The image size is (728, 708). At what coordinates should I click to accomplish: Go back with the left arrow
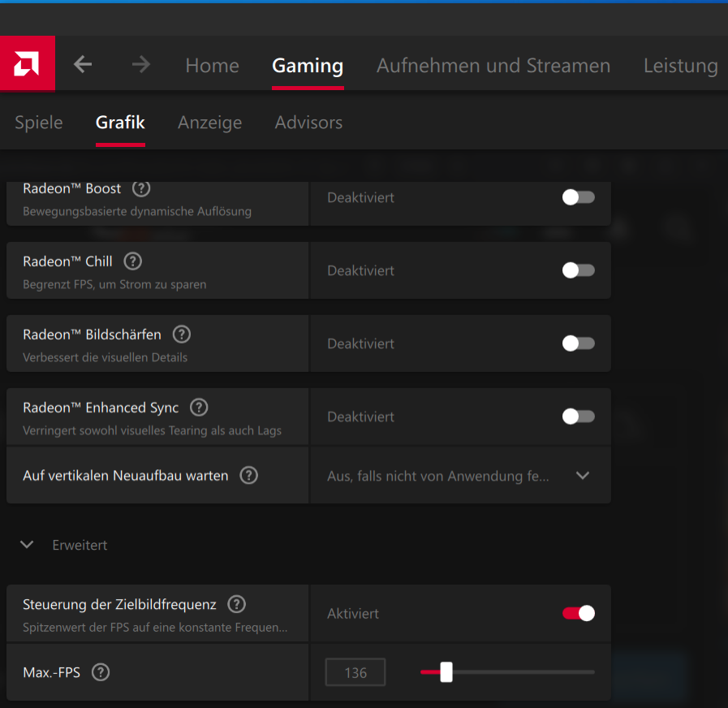pyautogui.click(x=83, y=64)
